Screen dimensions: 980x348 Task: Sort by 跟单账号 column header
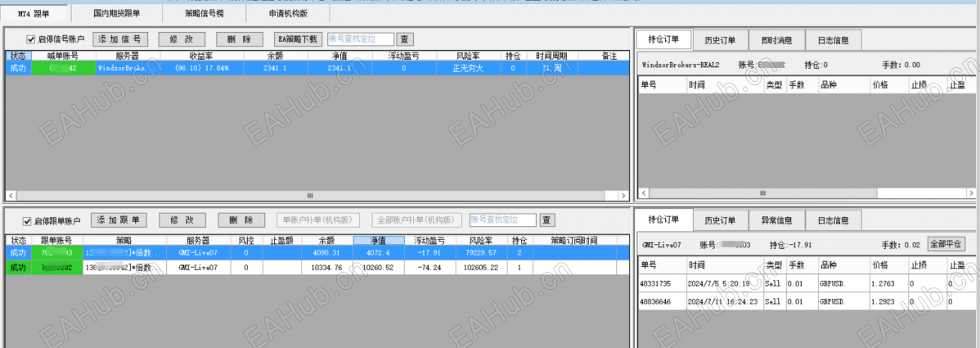(x=57, y=241)
